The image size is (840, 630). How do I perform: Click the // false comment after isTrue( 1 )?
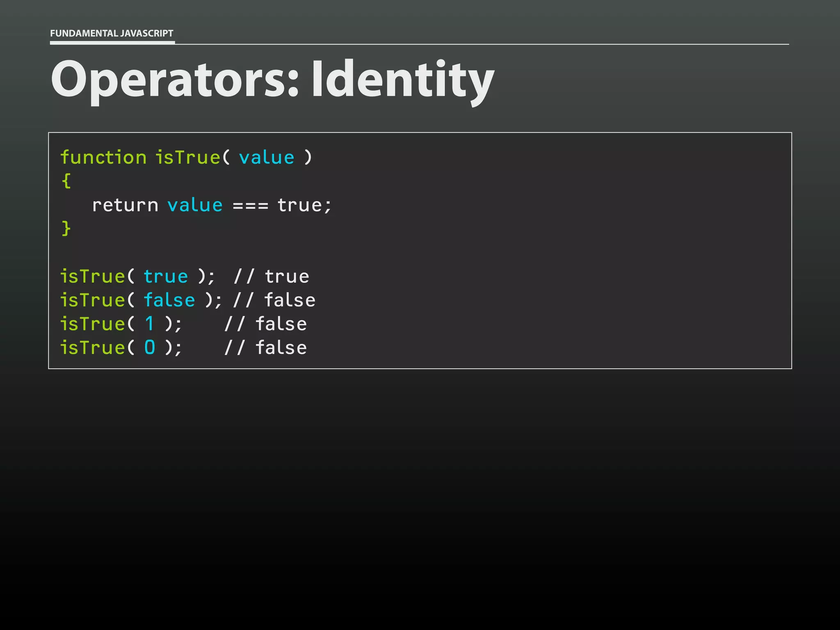tap(265, 324)
